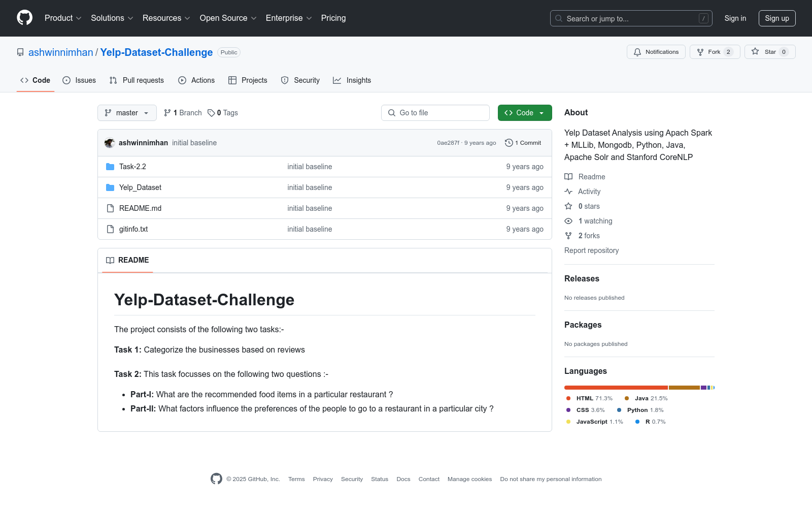The width and height of the screenshot is (812, 508).
Task: Click the HTML language color dot
Action: 568,398
